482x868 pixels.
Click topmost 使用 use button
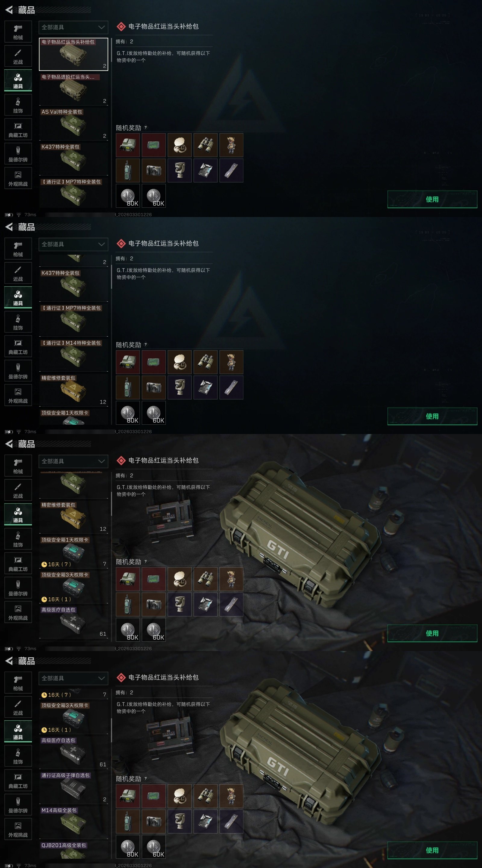coord(432,200)
